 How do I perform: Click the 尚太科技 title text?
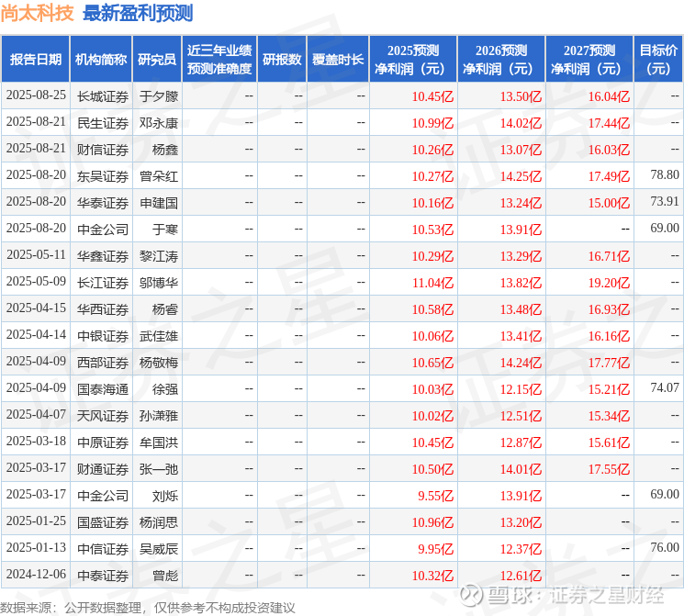(x=37, y=13)
